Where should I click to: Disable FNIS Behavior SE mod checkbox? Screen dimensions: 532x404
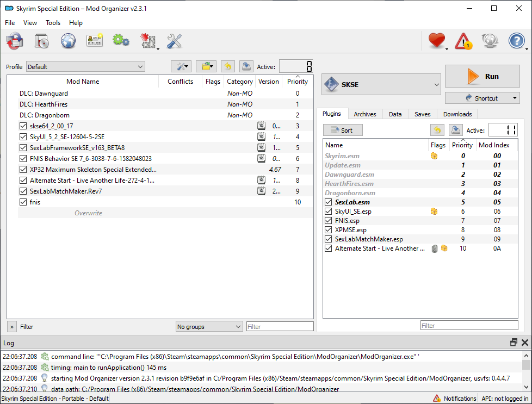click(x=23, y=158)
